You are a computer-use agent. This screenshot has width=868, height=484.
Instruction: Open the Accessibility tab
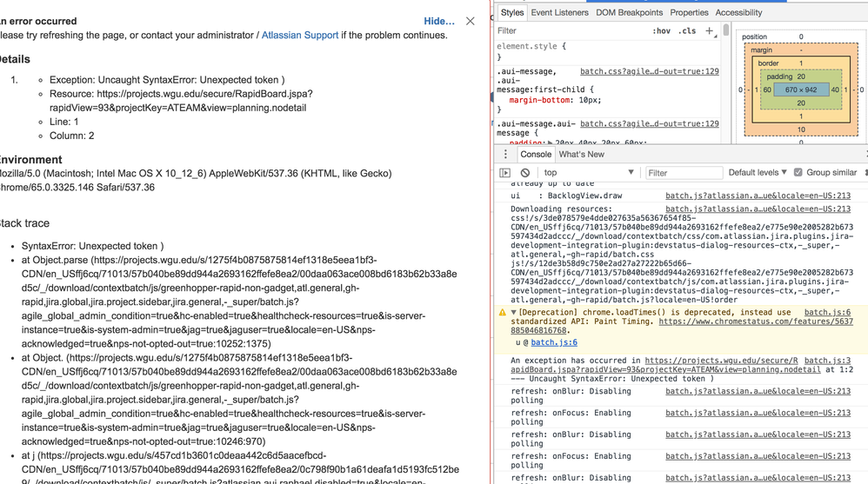(738, 12)
